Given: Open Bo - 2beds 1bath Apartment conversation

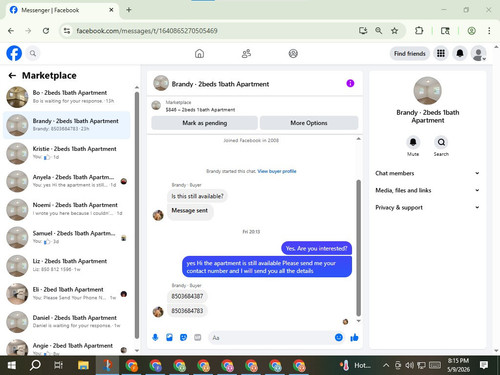Looking at the screenshot, I should pyautogui.click(x=67, y=97).
